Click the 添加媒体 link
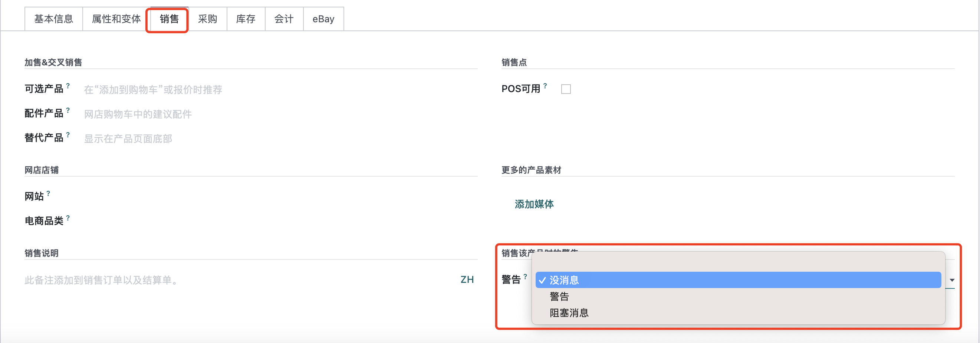The width and height of the screenshot is (980, 343). 534,205
